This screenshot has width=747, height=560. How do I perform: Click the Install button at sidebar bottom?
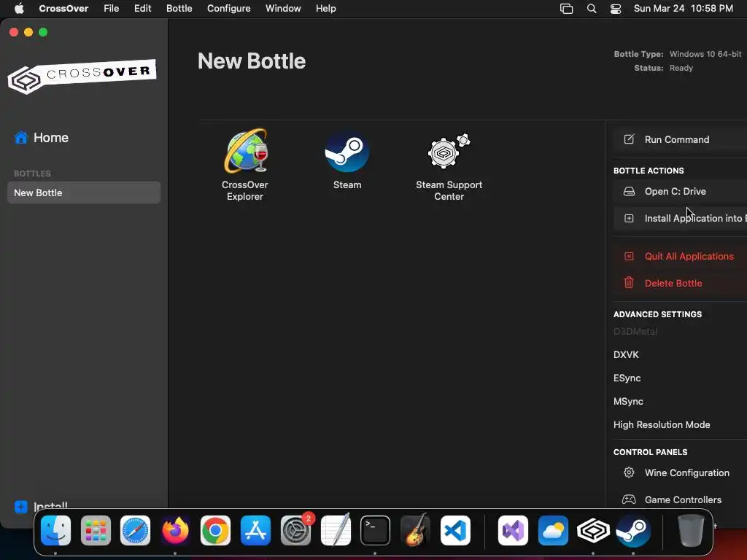[x=41, y=507]
